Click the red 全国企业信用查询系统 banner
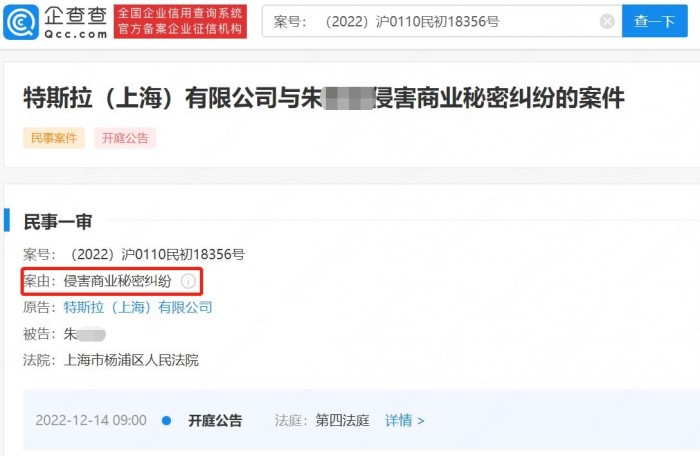 (180, 21)
